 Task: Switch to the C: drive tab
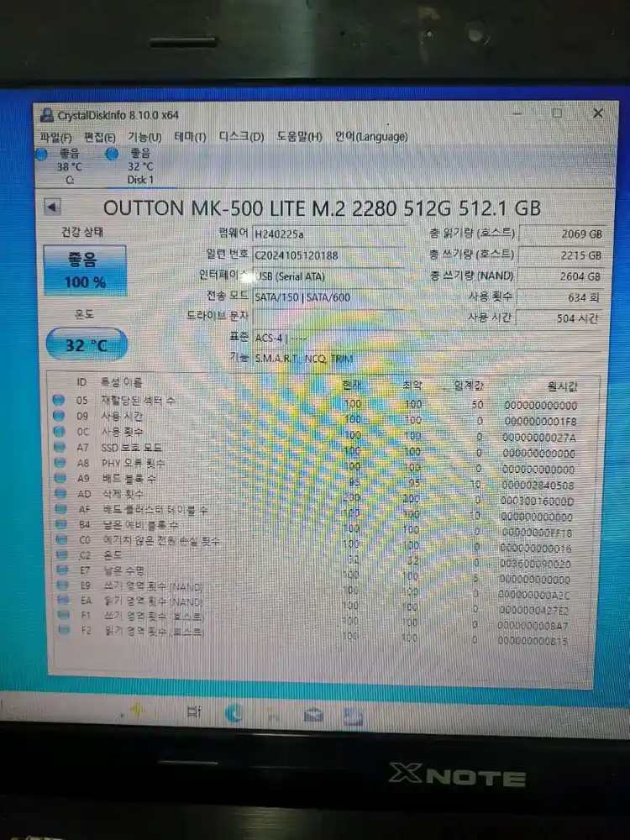click(x=70, y=166)
